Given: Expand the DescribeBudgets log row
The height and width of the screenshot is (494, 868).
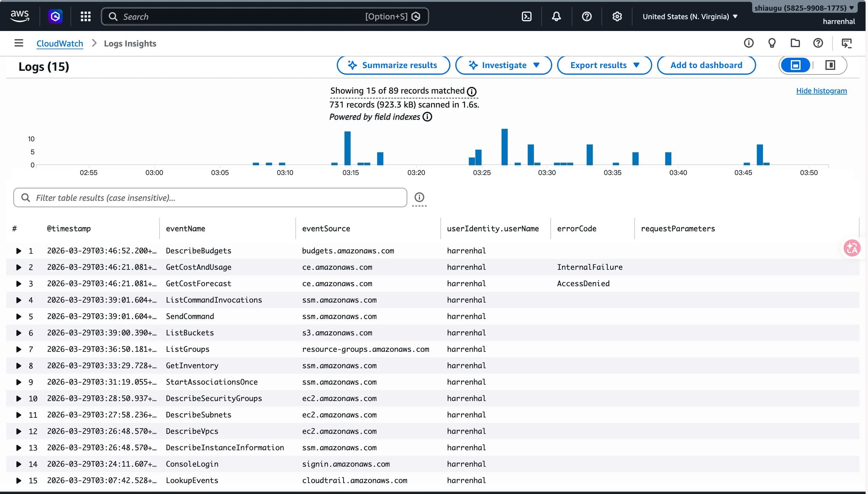Looking at the screenshot, I should (18, 251).
